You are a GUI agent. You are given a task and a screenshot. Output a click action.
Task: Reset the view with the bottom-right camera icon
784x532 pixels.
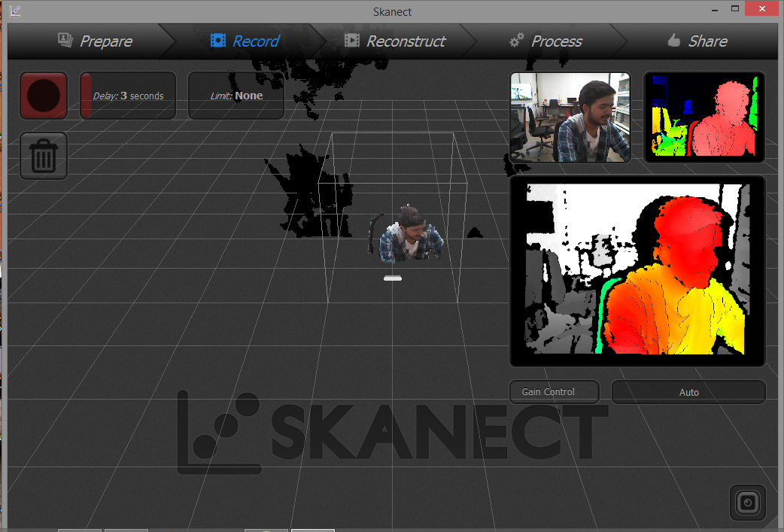(x=747, y=503)
